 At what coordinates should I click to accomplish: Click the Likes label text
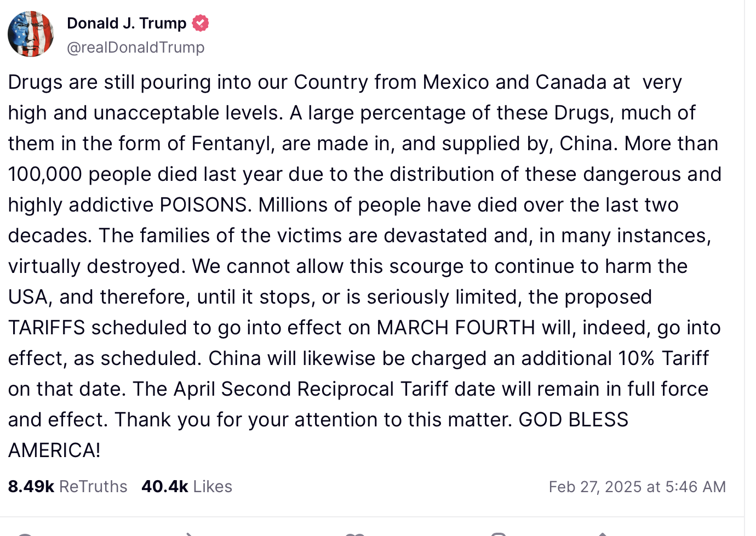213,487
